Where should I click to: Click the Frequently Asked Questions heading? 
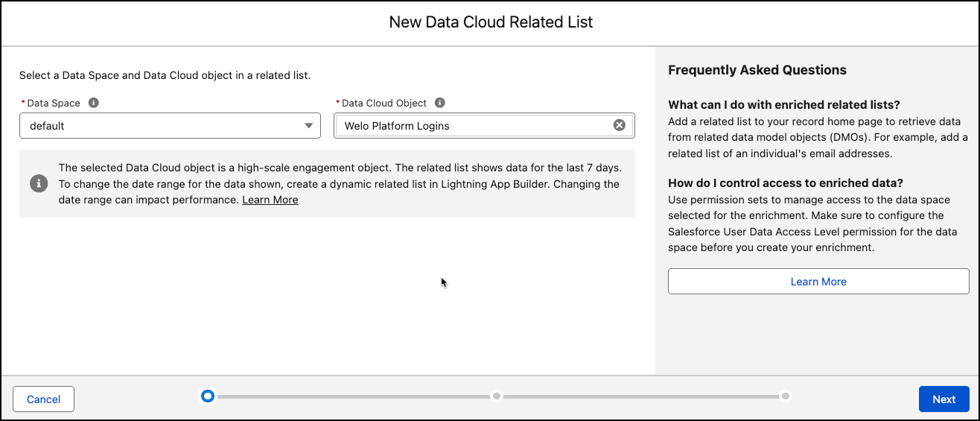pyautogui.click(x=757, y=70)
